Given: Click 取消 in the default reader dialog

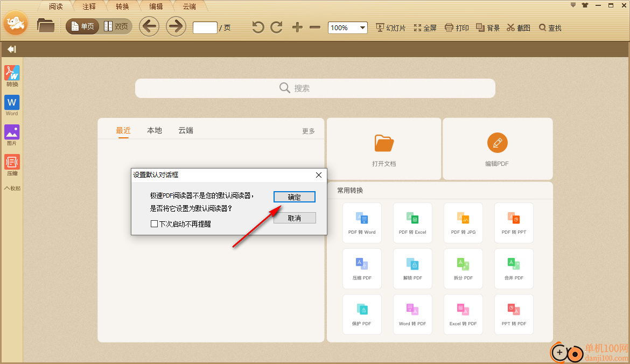Looking at the screenshot, I should [295, 218].
